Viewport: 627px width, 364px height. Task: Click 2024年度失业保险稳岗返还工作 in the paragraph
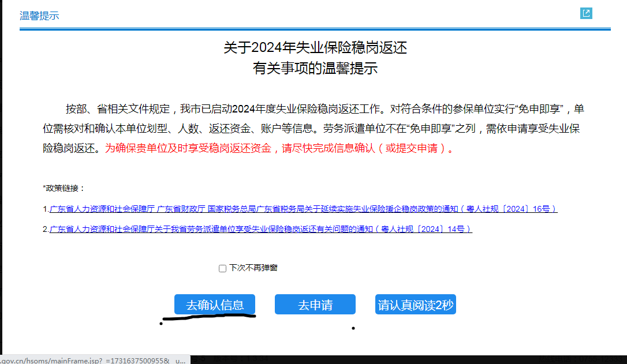[306, 109]
